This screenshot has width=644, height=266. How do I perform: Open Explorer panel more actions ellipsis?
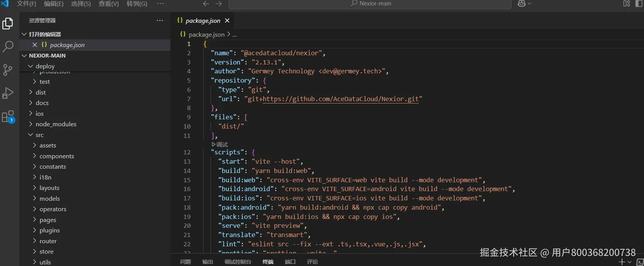click(x=160, y=20)
